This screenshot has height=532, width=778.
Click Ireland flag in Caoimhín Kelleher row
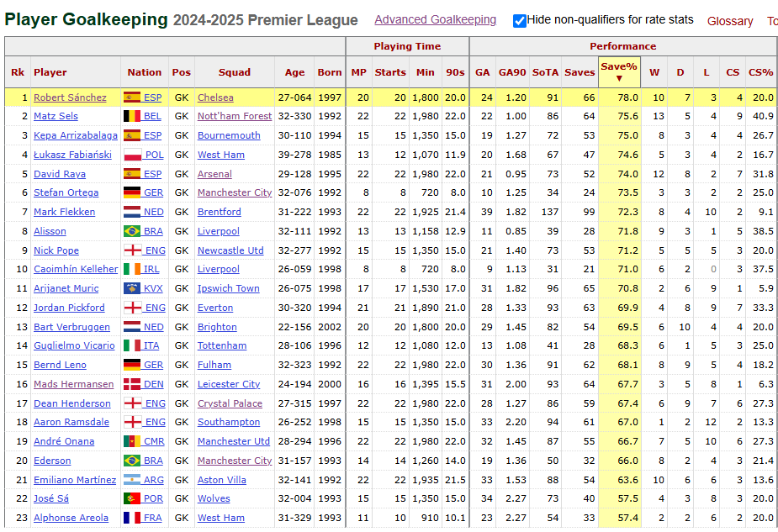(x=132, y=269)
